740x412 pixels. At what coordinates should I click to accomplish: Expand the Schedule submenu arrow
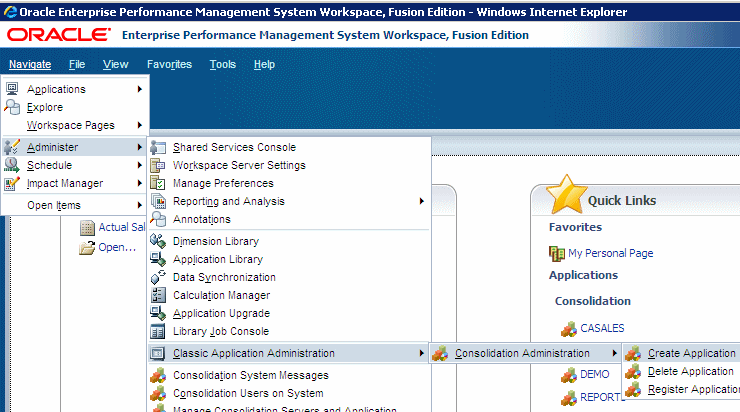click(x=140, y=165)
